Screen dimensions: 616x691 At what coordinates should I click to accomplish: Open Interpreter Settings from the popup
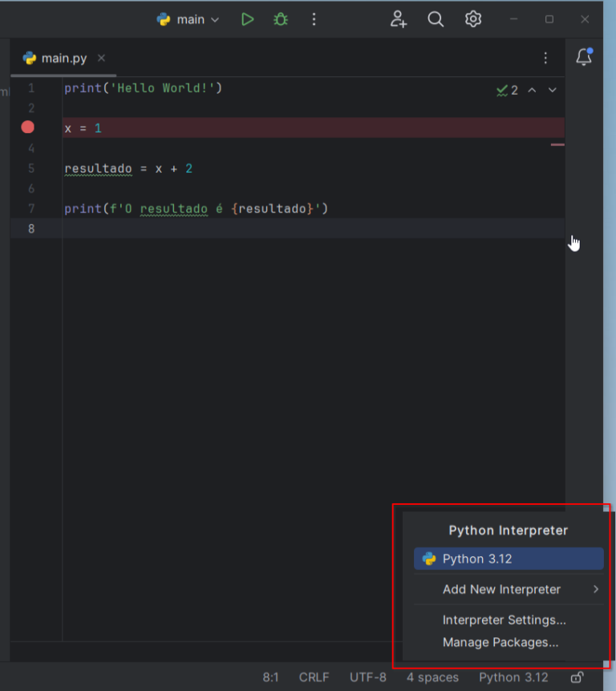(504, 620)
